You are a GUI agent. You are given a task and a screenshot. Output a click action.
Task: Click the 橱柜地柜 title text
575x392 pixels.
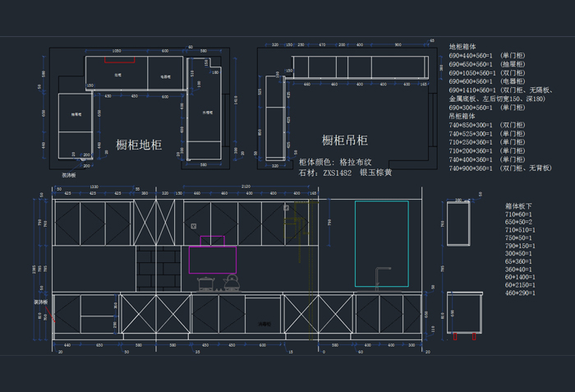[139, 145]
